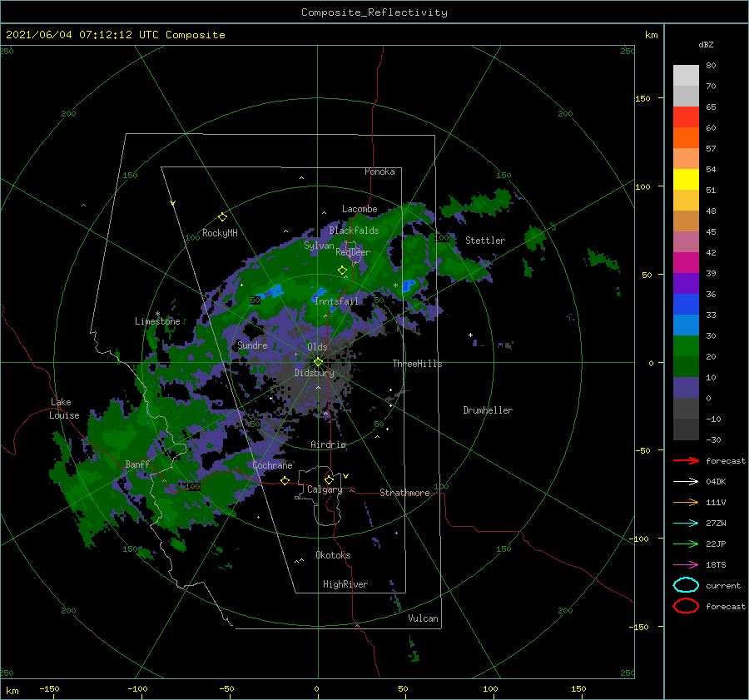Click the 150 tick on right km axis
This screenshot has width=749, height=700.
(643, 98)
